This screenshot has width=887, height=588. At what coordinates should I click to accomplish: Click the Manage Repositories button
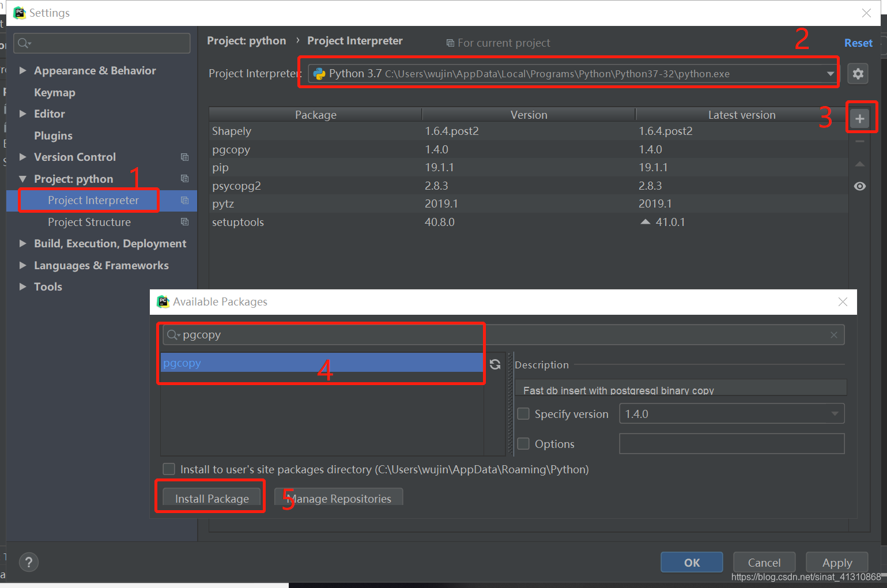tap(338, 499)
